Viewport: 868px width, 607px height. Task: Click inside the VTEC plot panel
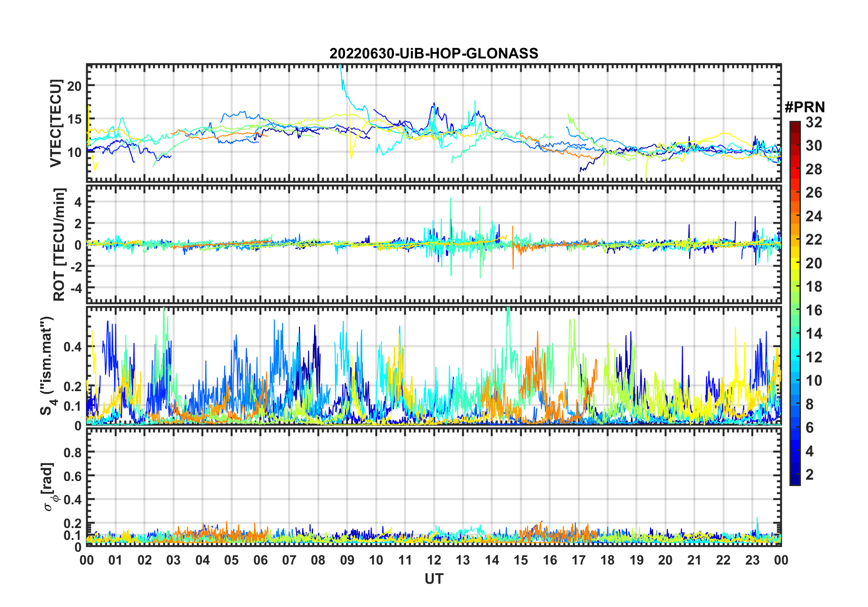pos(434,123)
